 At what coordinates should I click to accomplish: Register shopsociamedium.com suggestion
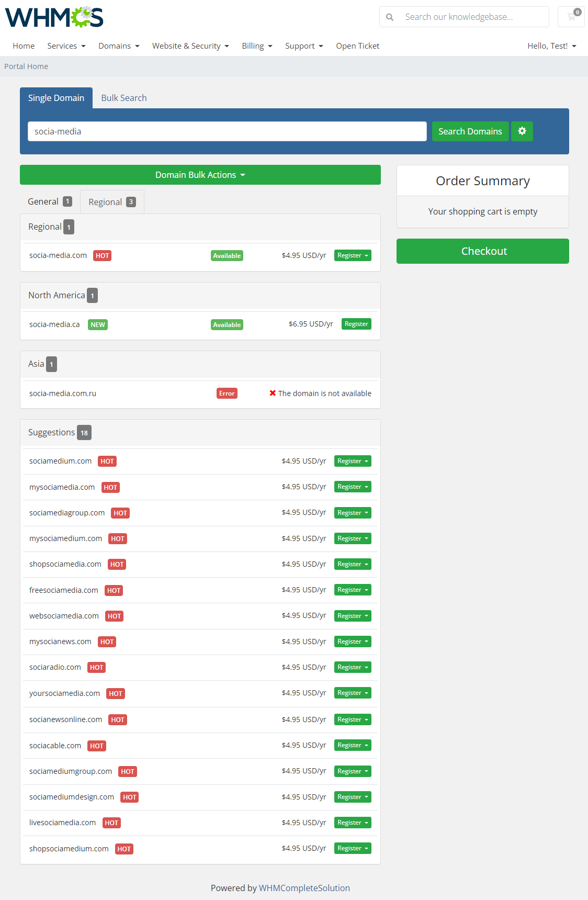(x=353, y=848)
